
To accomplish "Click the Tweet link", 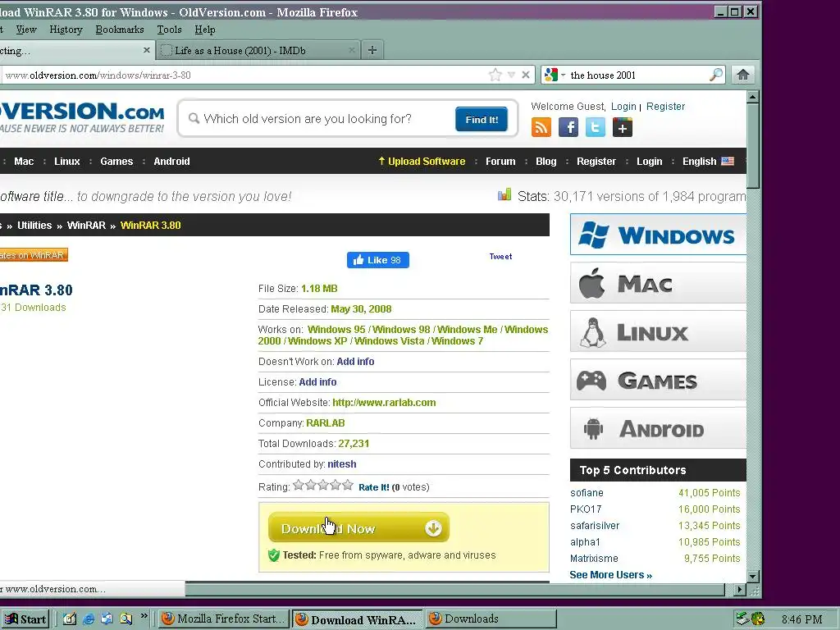I will (500, 257).
